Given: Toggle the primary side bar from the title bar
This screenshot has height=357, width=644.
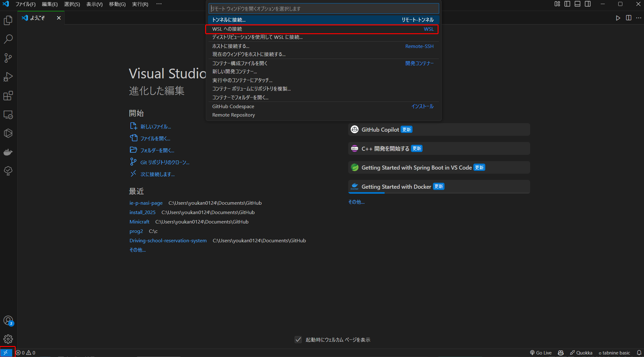Looking at the screenshot, I should (x=567, y=4).
